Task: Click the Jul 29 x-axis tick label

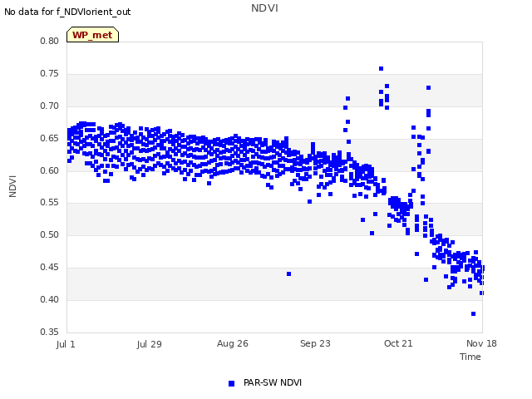Action: 150,344
